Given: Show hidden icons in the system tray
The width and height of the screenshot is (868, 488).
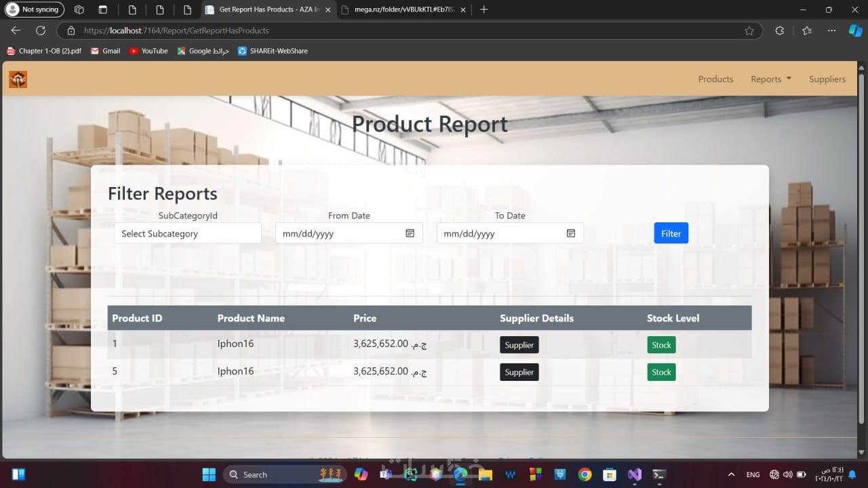Looking at the screenshot, I should click(x=731, y=474).
